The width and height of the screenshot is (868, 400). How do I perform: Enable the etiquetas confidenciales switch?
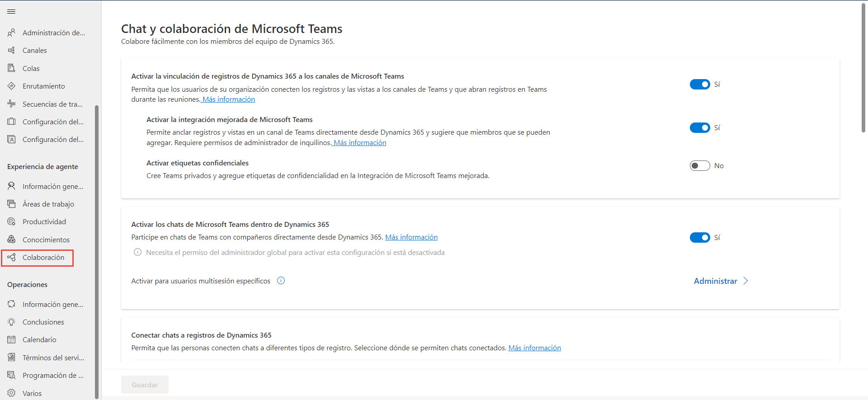[x=700, y=166]
